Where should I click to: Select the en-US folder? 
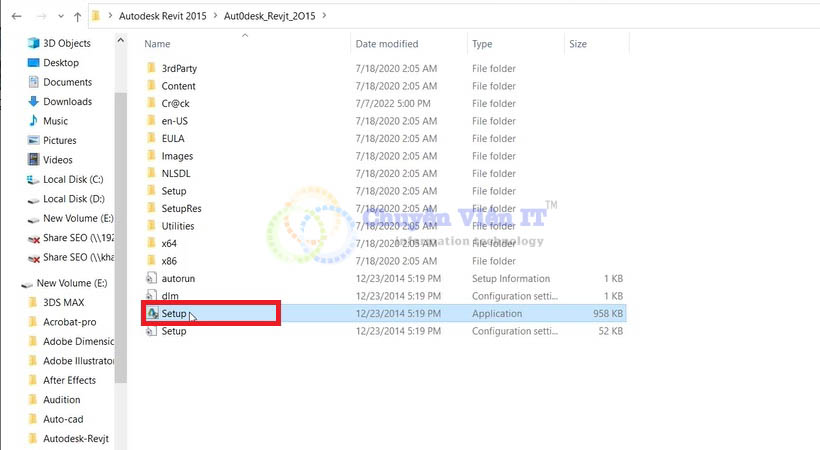[x=175, y=121]
